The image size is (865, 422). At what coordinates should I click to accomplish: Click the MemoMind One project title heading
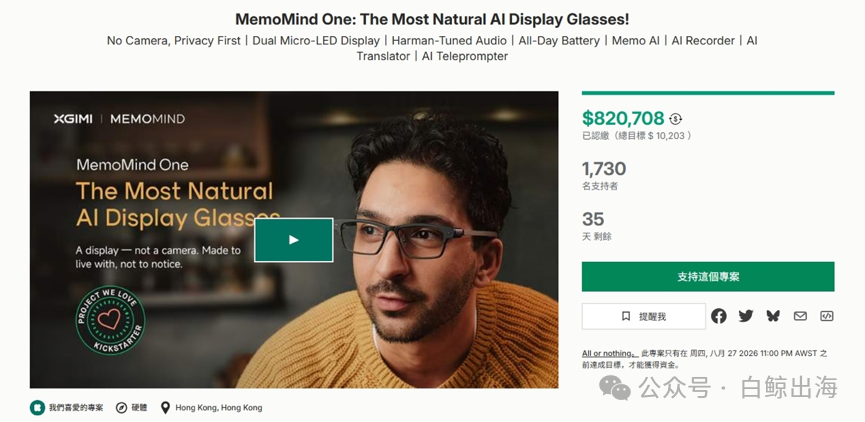point(432,19)
